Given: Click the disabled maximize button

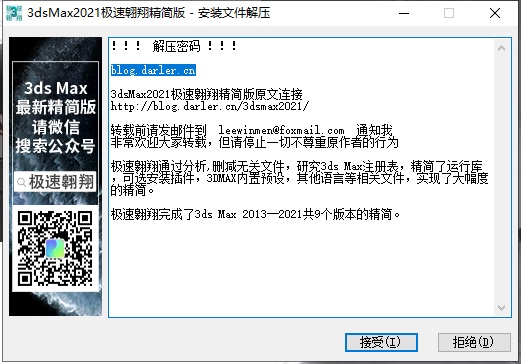Looking at the screenshot, I should pos(449,13).
